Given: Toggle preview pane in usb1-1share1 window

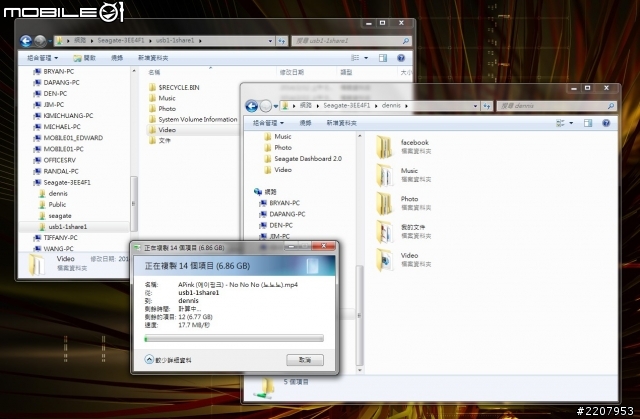Looking at the screenshot, I should 383,58.
